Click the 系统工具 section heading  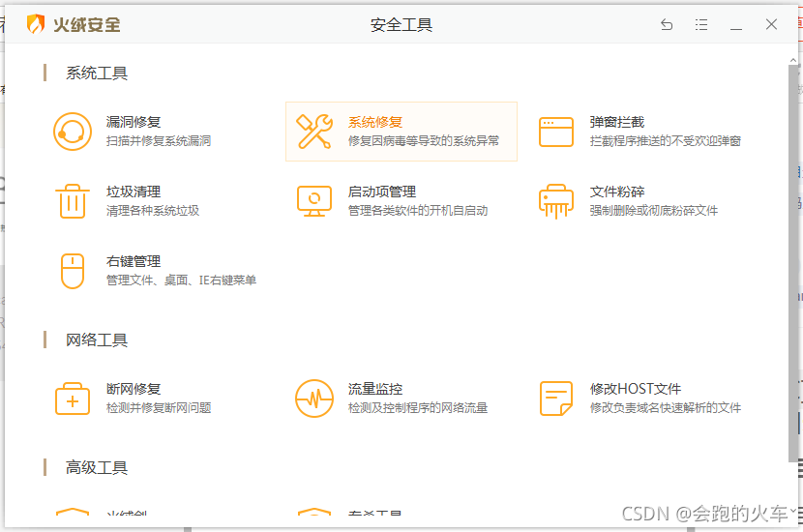[x=97, y=73]
